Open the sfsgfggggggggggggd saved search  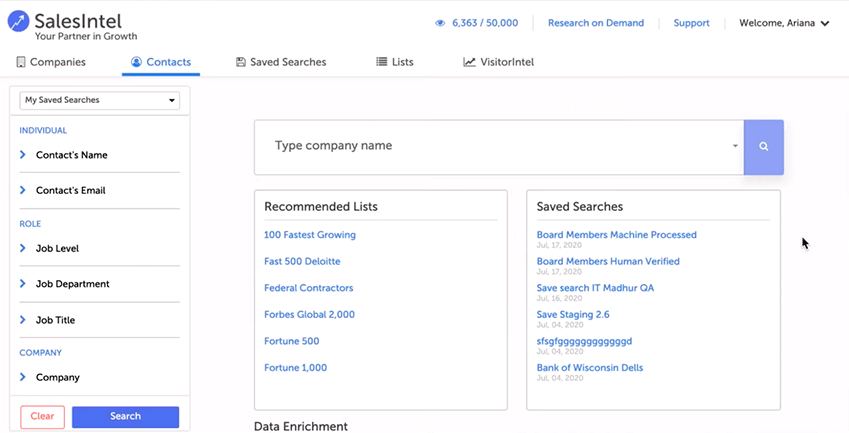(x=584, y=342)
